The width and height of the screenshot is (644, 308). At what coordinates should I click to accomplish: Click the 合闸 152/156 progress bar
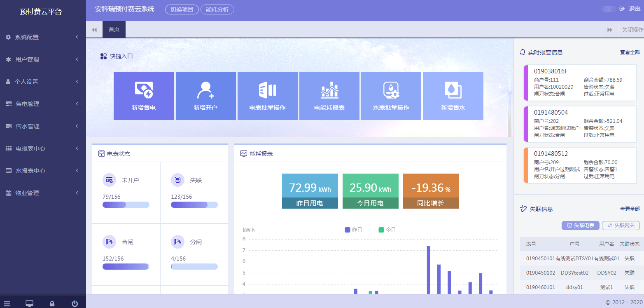click(126, 267)
